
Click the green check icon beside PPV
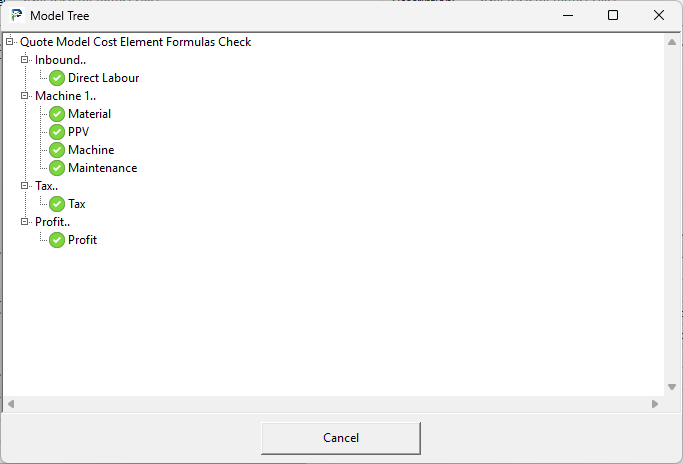(57, 132)
